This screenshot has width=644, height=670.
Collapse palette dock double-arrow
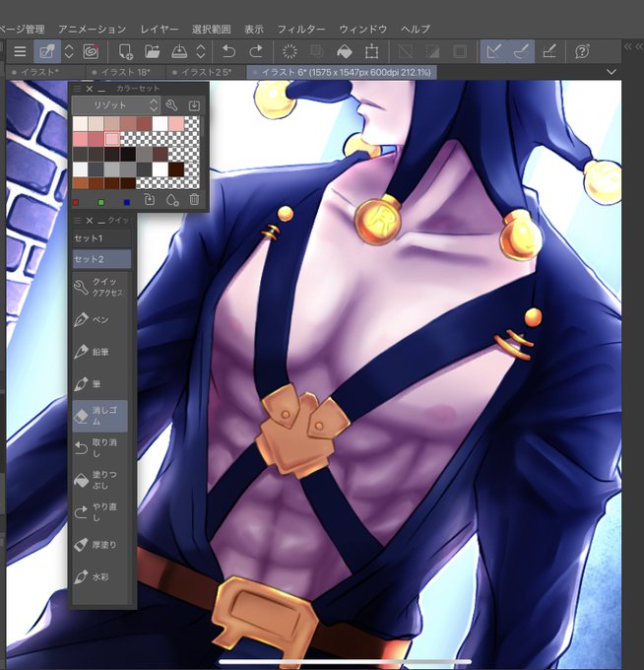click(x=633, y=46)
